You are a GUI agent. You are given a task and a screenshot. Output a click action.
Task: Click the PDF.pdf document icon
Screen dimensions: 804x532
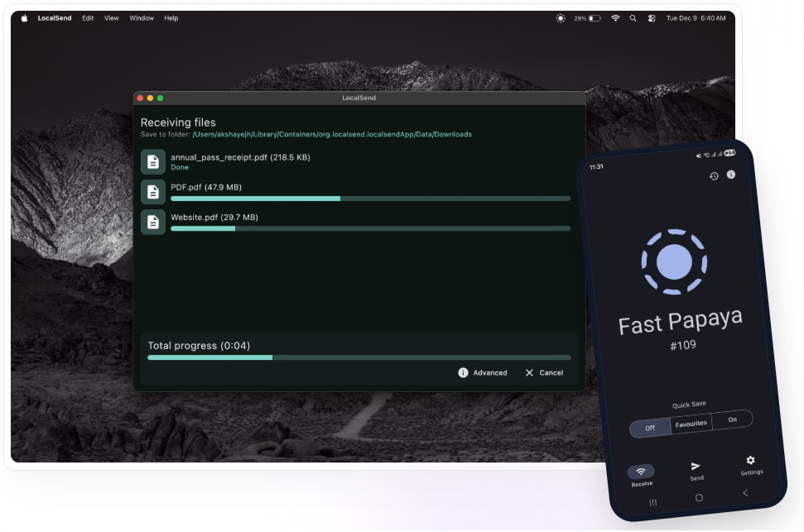click(153, 192)
